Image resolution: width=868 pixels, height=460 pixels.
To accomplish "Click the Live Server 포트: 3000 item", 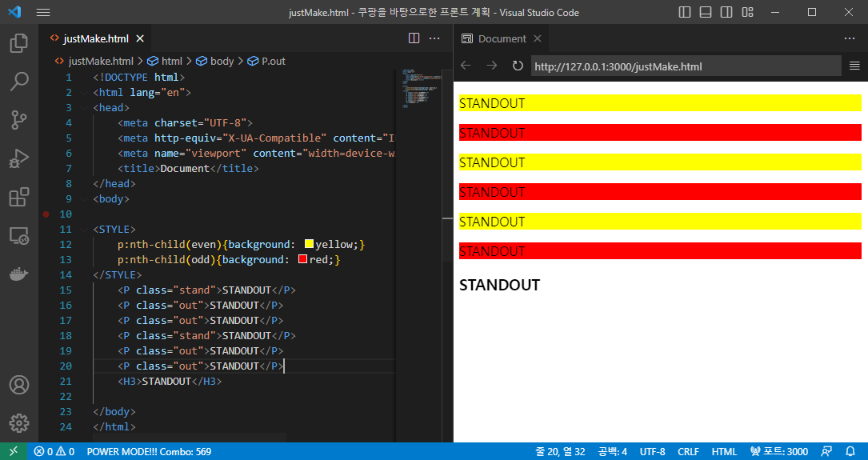I will click(x=778, y=451).
